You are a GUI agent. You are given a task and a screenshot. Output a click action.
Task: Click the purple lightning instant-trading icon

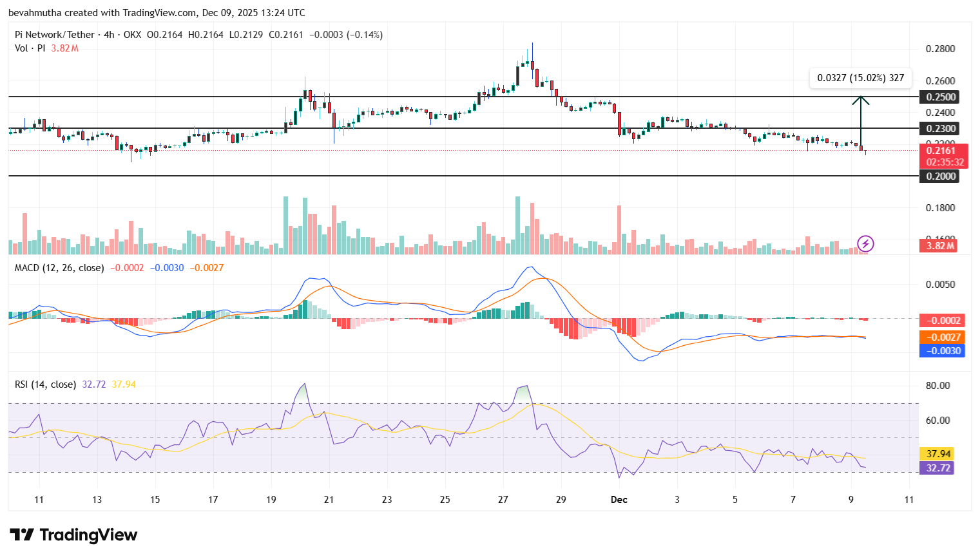tap(865, 243)
